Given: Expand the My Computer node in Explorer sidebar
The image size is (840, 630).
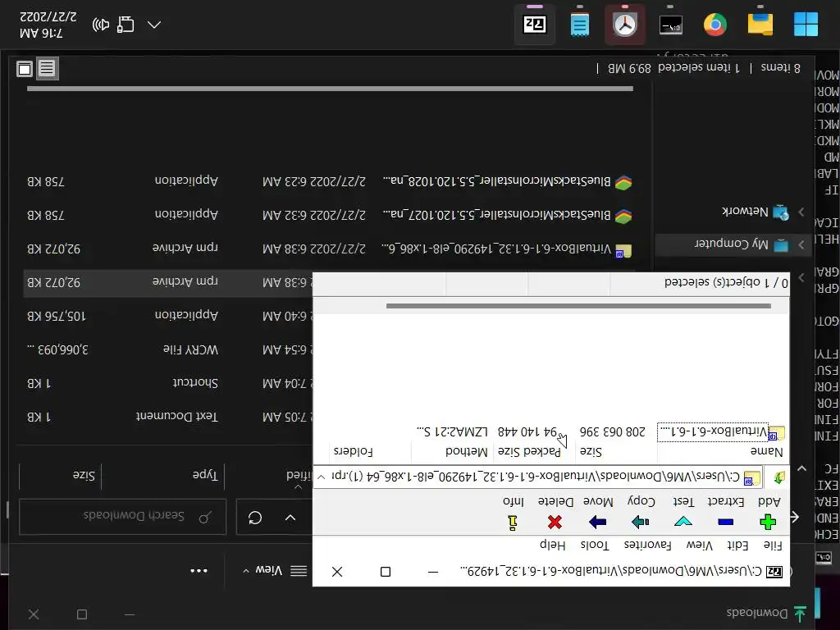Looking at the screenshot, I should coord(801,244).
